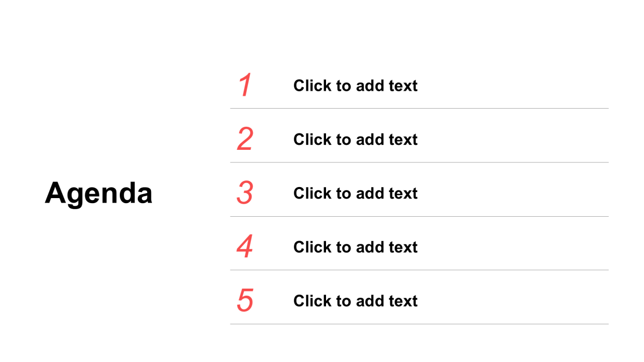Select the red number 2 agenda marker
Screen dimensions: 644x362
point(245,139)
